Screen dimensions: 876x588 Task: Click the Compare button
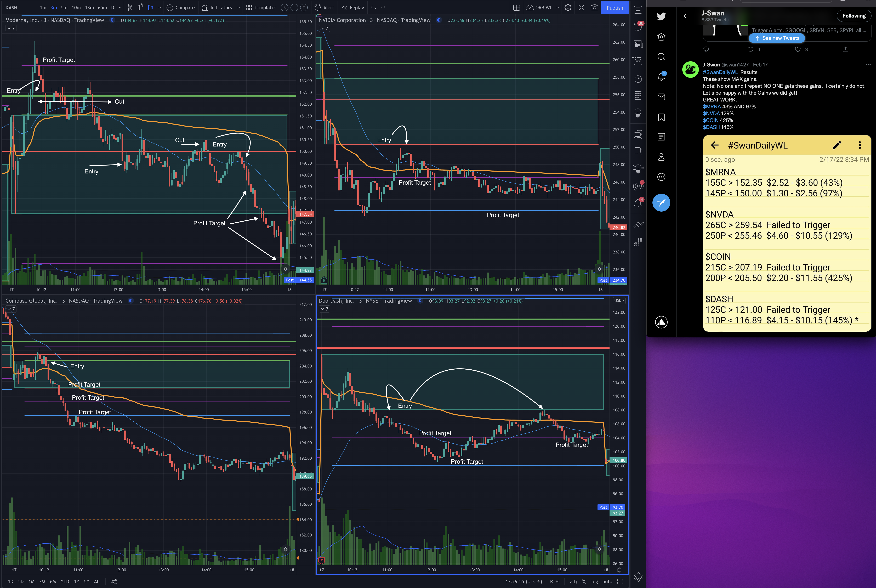[180, 8]
